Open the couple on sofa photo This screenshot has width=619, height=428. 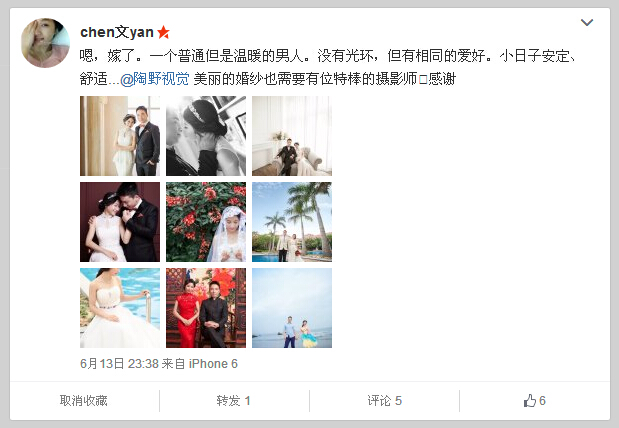click(292, 136)
